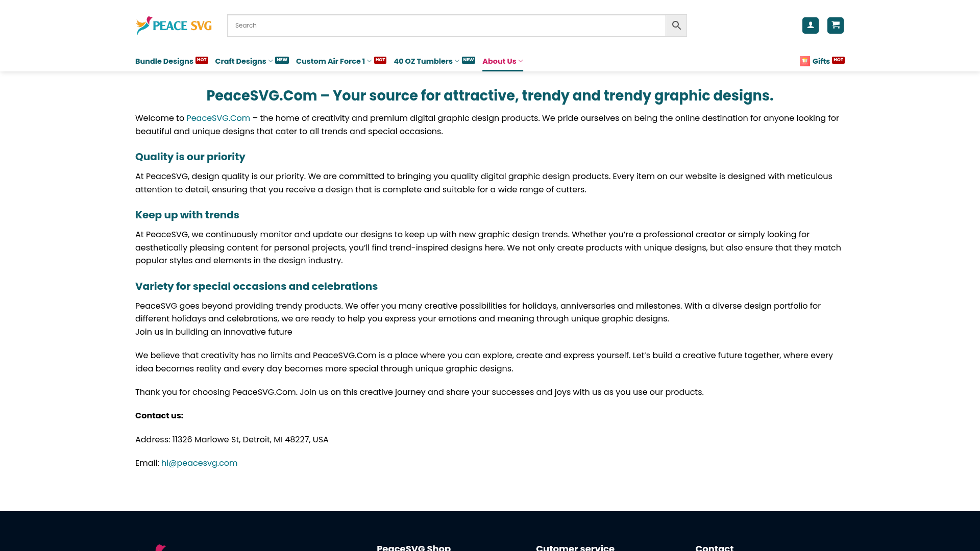Viewport: 980px width, 551px height.
Task: Focus the Search input field
Action: 447,26
